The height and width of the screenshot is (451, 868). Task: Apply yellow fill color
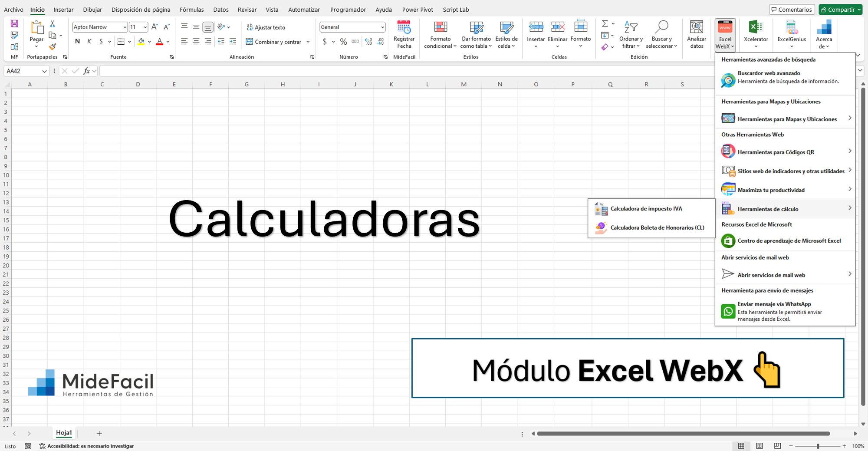coord(141,42)
